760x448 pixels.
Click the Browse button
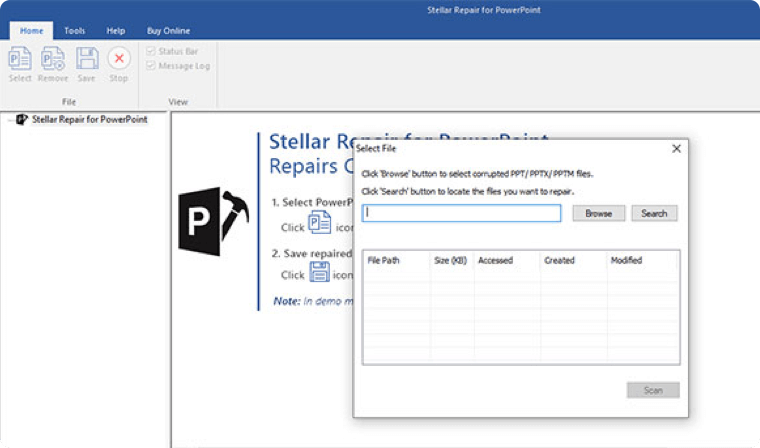599,213
